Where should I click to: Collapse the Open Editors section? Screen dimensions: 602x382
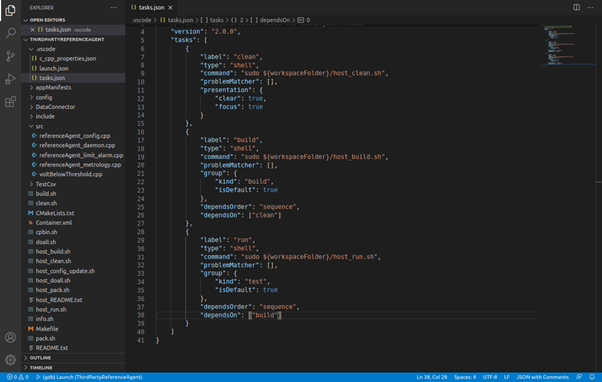point(47,20)
